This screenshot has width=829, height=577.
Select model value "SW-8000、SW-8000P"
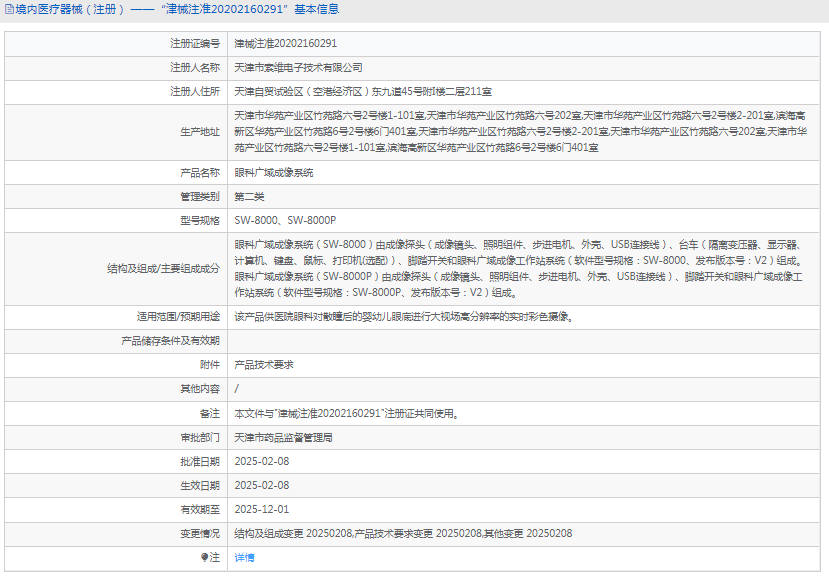click(285, 221)
